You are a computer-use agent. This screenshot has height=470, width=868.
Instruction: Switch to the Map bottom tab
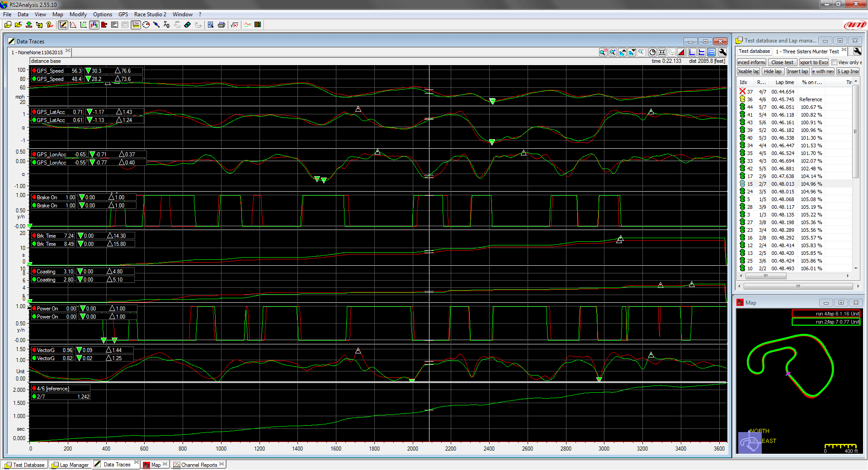[x=156, y=465]
